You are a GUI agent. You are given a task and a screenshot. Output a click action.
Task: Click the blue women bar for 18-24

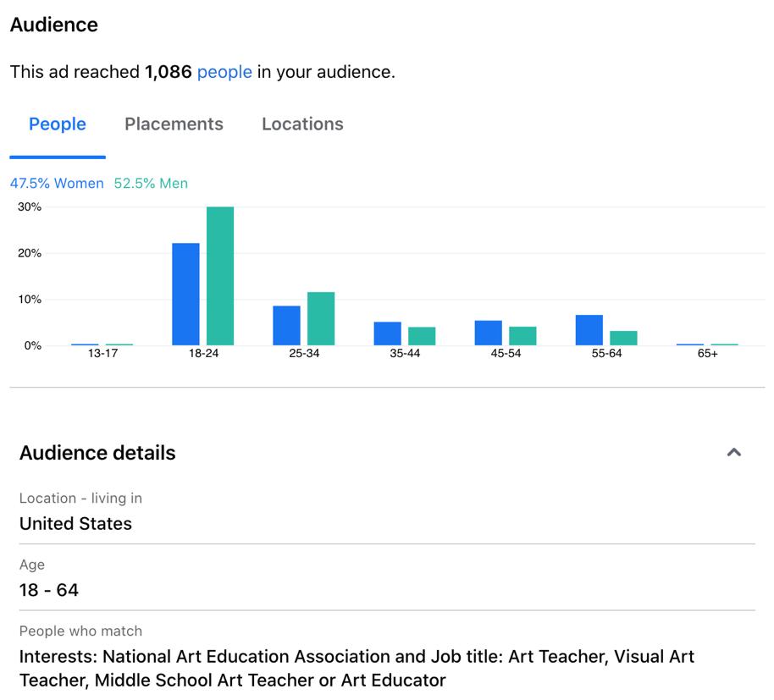[185, 294]
